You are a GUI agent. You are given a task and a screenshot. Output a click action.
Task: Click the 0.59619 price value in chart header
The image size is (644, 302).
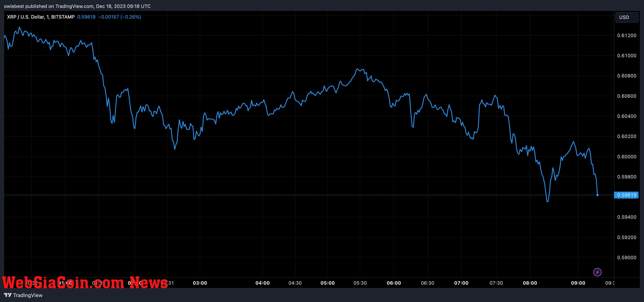click(86, 17)
